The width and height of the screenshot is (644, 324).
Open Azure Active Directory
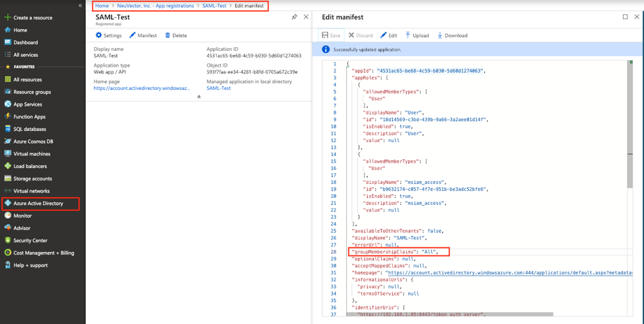(x=38, y=203)
